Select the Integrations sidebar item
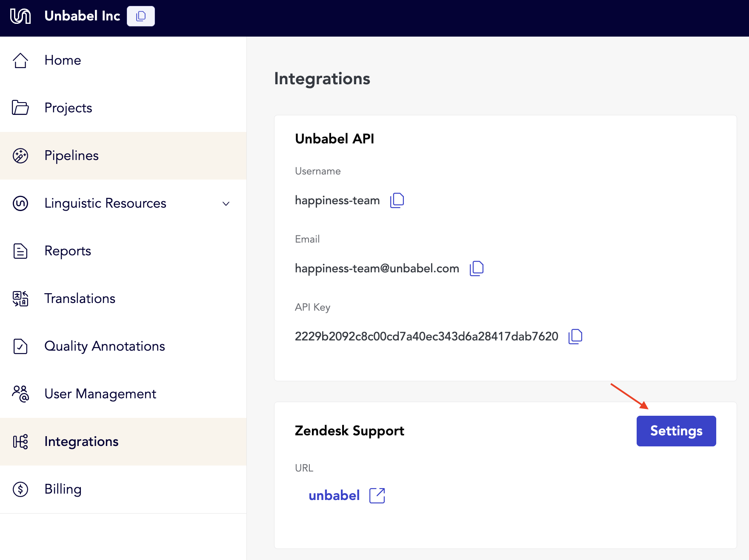 [x=123, y=442]
